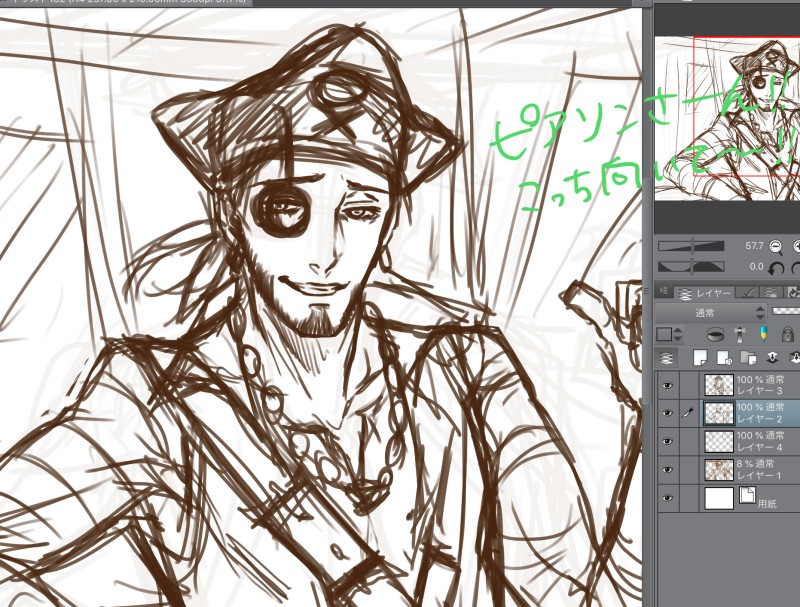Viewport: 800px width, 607px height.
Task: Switch to the レイヤー tab
Action: (706, 293)
